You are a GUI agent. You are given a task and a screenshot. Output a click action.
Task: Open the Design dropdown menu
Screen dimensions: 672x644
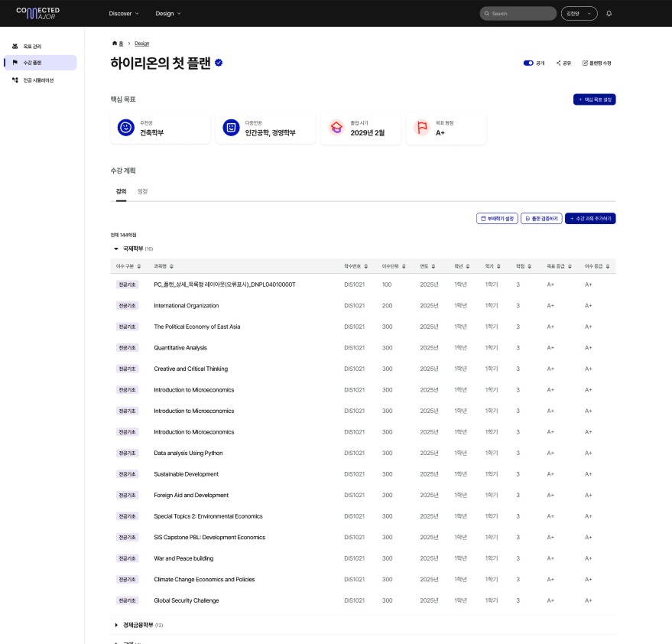(x=168, y=14)
